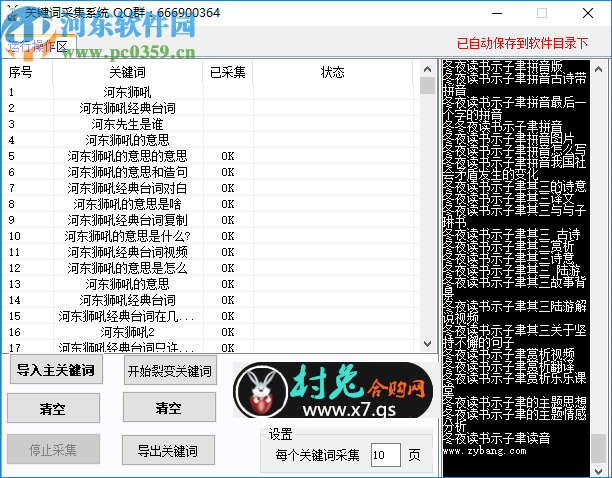
Task: Minimize the 关键词采集系统 window
Action: point(497,13)
